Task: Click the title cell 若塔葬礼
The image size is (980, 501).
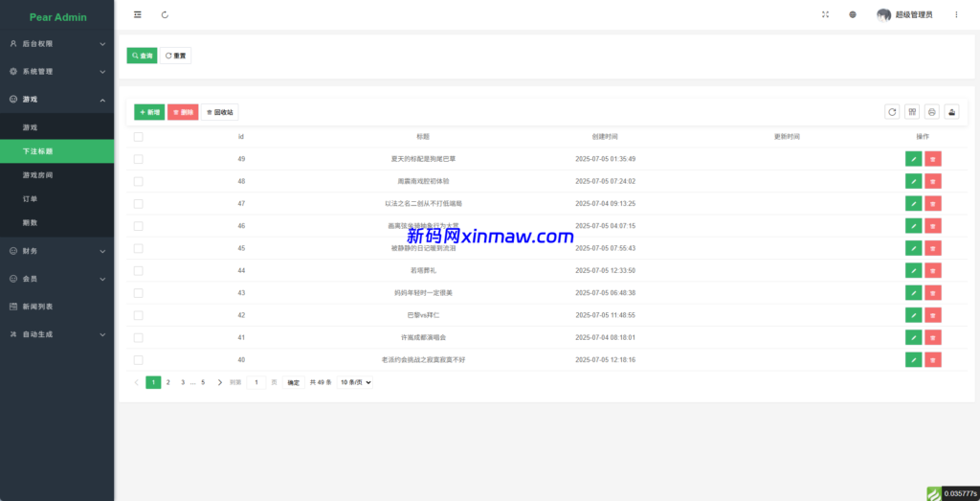Action: [423, 271]
